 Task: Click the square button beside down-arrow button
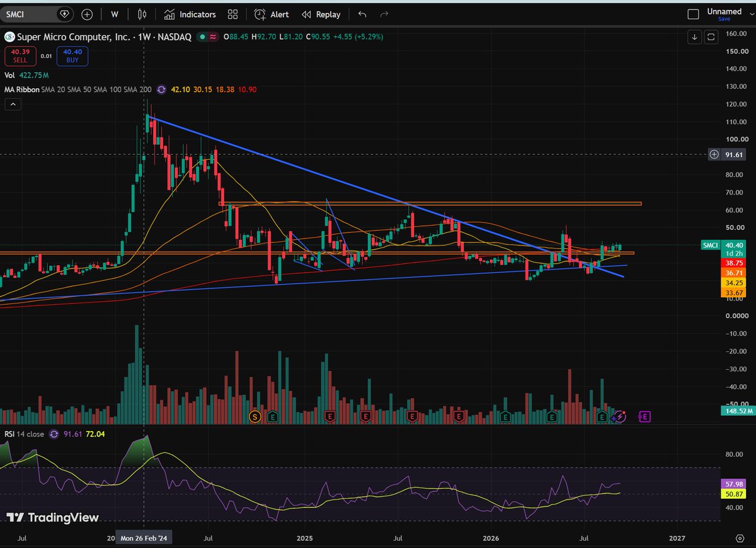click(x=711, y=37)
